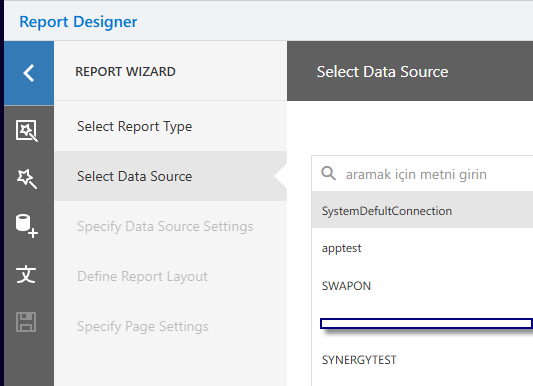This screenshot has width=533, height=386.
Task: Run the report wizard wand icon
Action: coord(27,178)
